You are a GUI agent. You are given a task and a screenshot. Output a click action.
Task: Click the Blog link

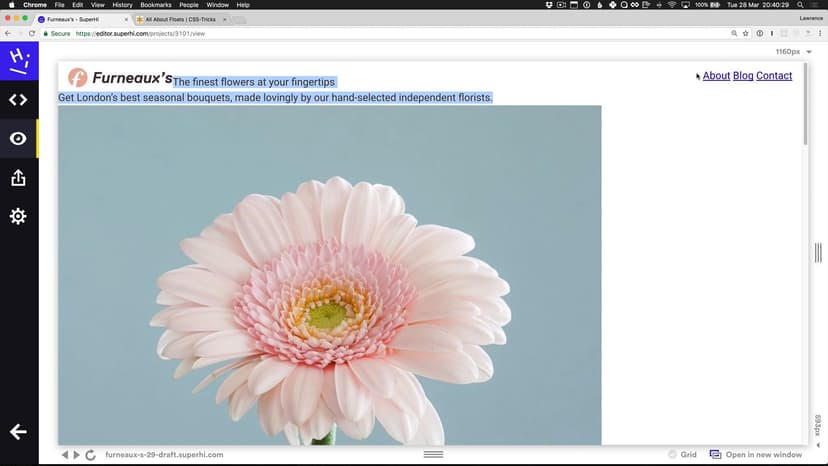(x=743, y=76)
